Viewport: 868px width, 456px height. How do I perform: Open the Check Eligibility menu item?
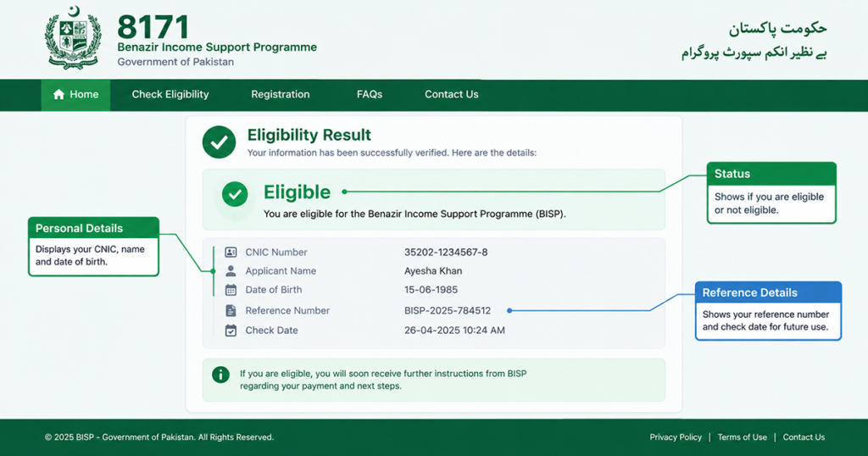(170, 95)
